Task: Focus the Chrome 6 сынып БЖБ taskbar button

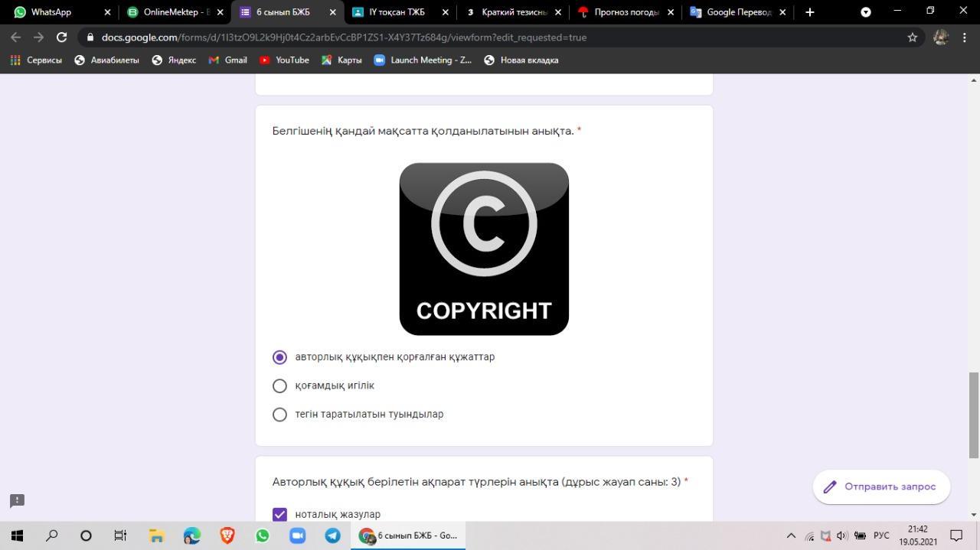Action: (x=408, y=535)
